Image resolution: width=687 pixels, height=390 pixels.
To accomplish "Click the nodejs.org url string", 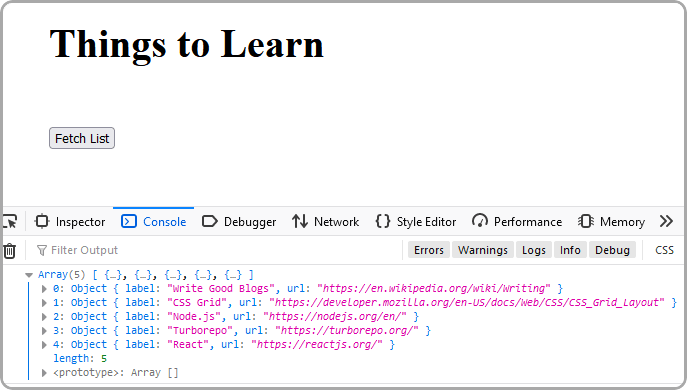I will tap(335, 316).
